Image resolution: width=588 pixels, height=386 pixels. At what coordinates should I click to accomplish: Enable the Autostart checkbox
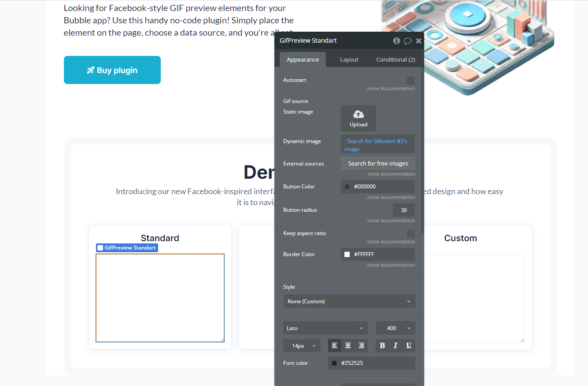click(x=411, y=80)
